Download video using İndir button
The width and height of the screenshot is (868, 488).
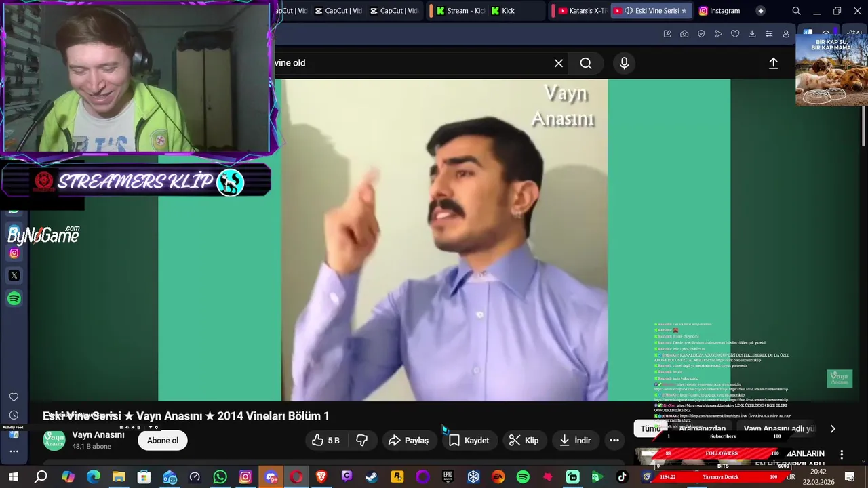coord(575,441)
